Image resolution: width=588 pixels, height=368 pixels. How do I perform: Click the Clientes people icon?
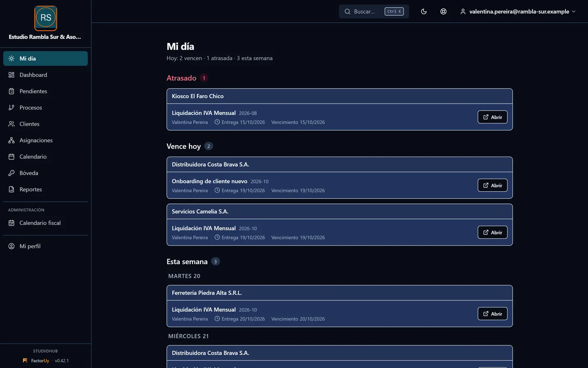pyautogui.click(x=11, y=124)
